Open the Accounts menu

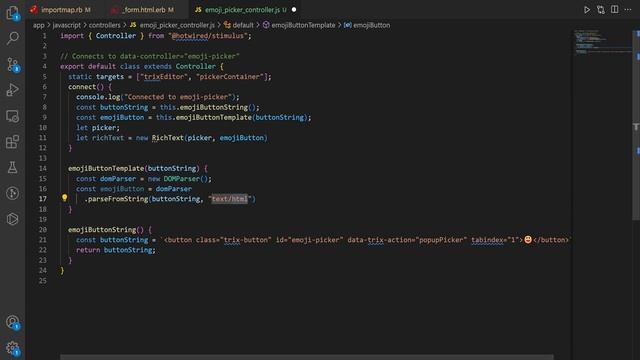13,322
